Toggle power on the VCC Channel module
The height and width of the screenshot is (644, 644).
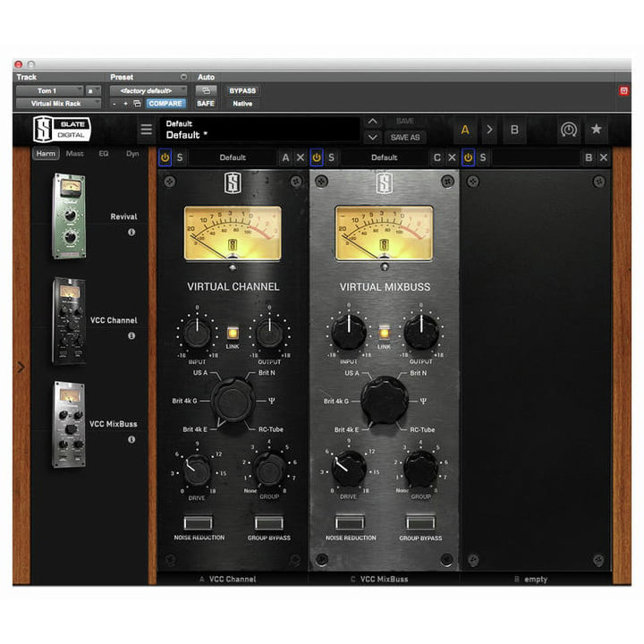pyautogui.click(x=165, y=157)
